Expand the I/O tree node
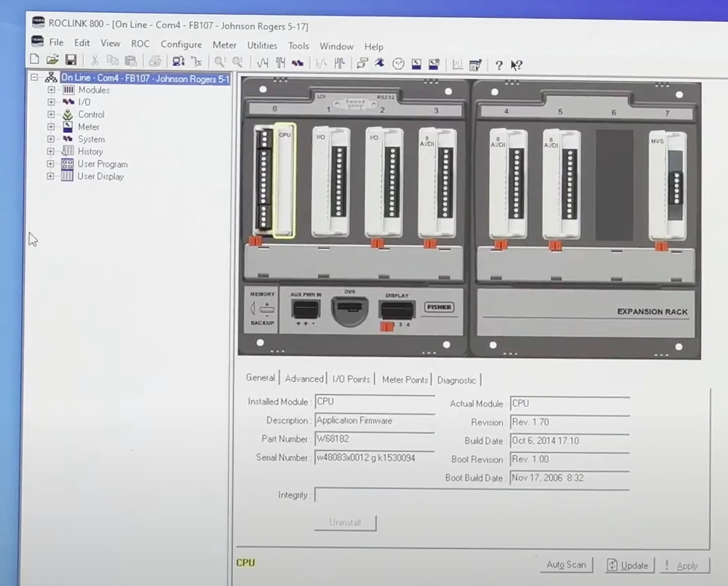This screenshot has height=586, width=728. (x=51, y=102)
